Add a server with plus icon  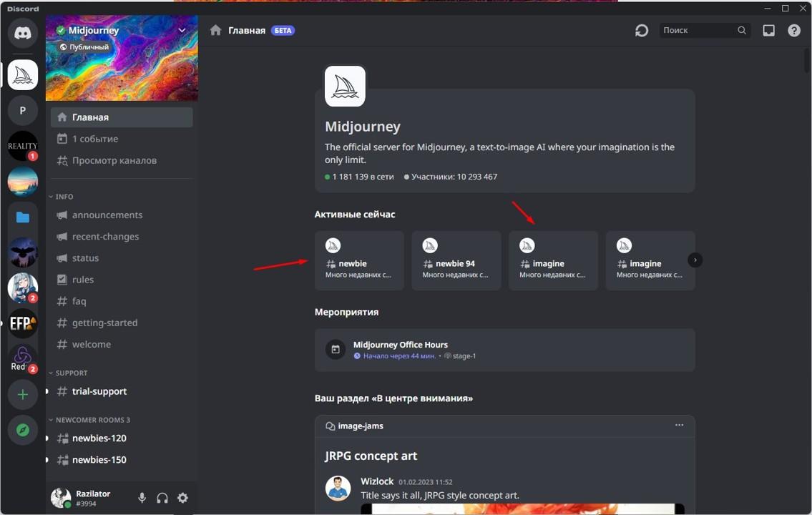(23, 395)
